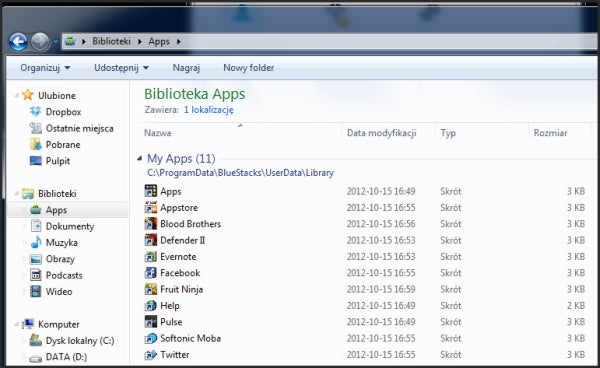Select the Evernote shortcut icon
This screenshot has height=368, width=600.
(x=151, y=256)
